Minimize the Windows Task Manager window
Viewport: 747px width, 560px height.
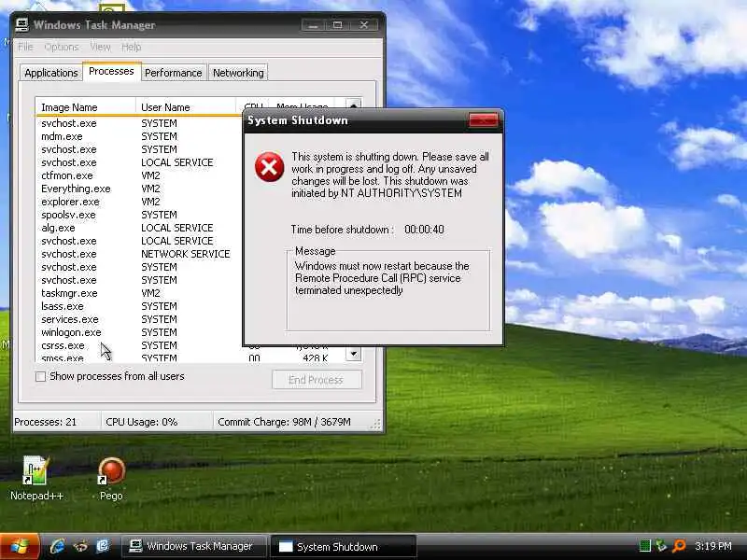pyautogui.click(x=313, y=25)
